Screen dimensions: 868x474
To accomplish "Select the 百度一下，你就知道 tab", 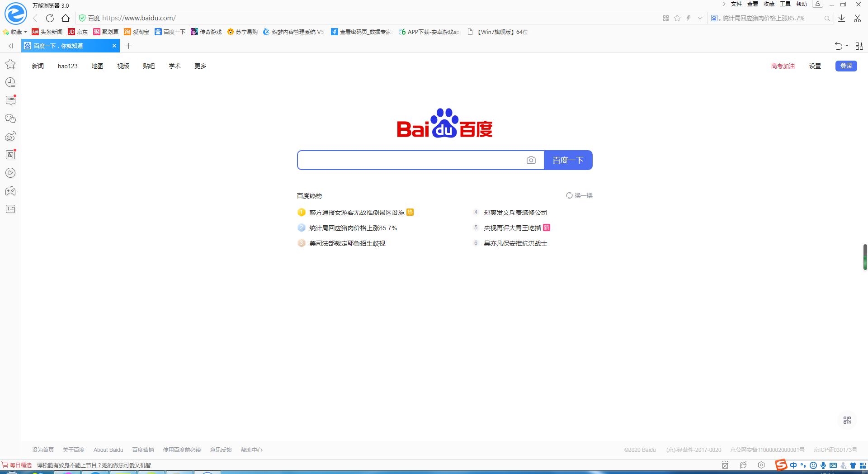I will coord(68,46).
